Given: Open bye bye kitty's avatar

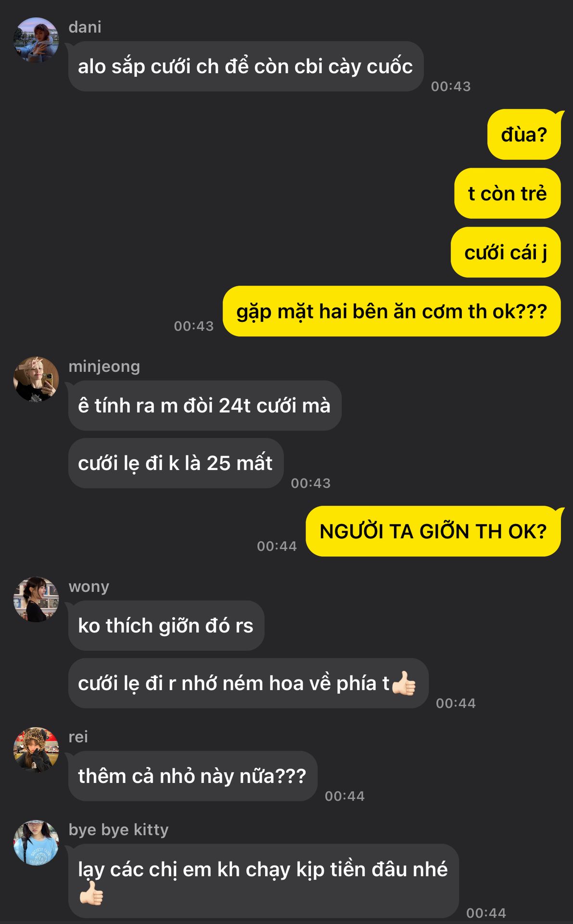Looking at the screenshot, I should tap(36, 843).
